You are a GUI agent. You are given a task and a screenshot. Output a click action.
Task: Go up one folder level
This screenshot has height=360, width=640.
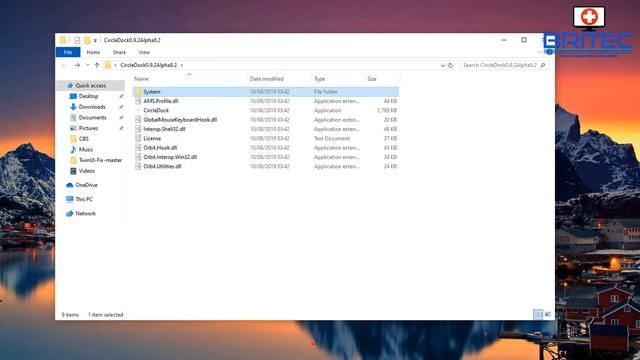pos(97,65)
